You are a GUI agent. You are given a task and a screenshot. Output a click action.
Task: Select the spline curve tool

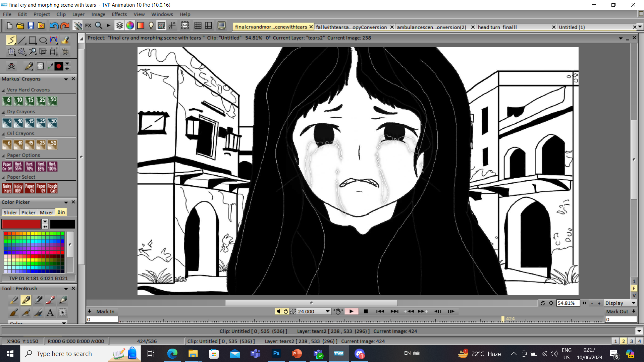(53, 40)
